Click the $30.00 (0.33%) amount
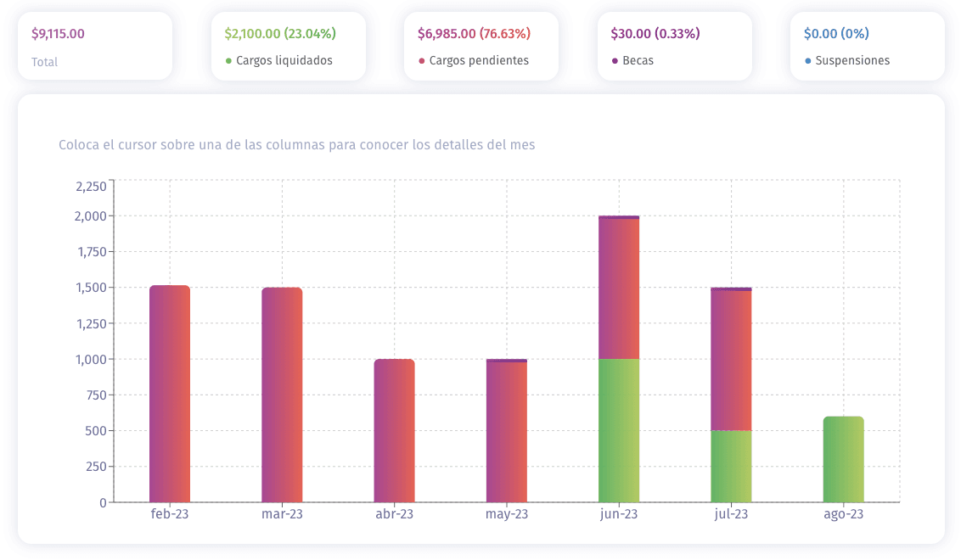 coord(655,34)
